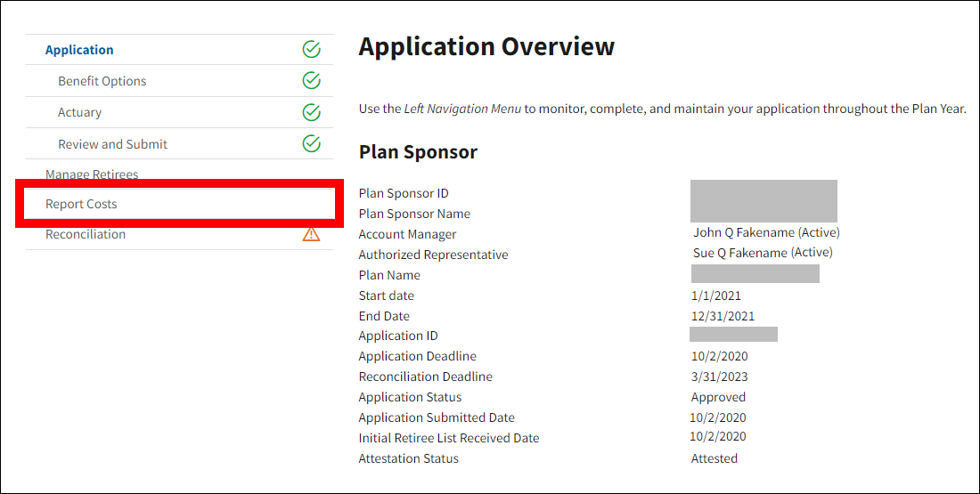
Task: Navigate to Reconciliation section
Action: pos(86,234)
